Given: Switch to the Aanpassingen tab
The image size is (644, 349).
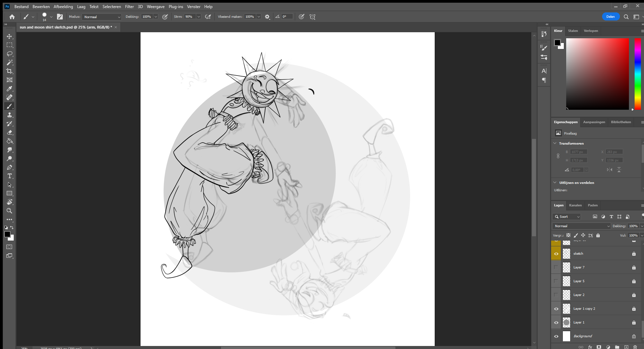Looking at the screenshot, I should (594, 122).
